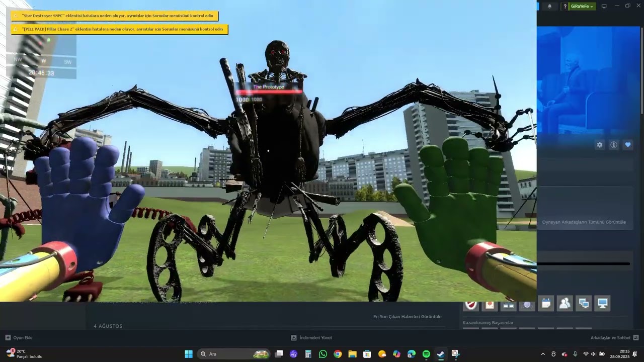The width and height of the screenshot is (644, 362).
Task: Expand the system tray hidden icons chevron
Action: [543, 354]
